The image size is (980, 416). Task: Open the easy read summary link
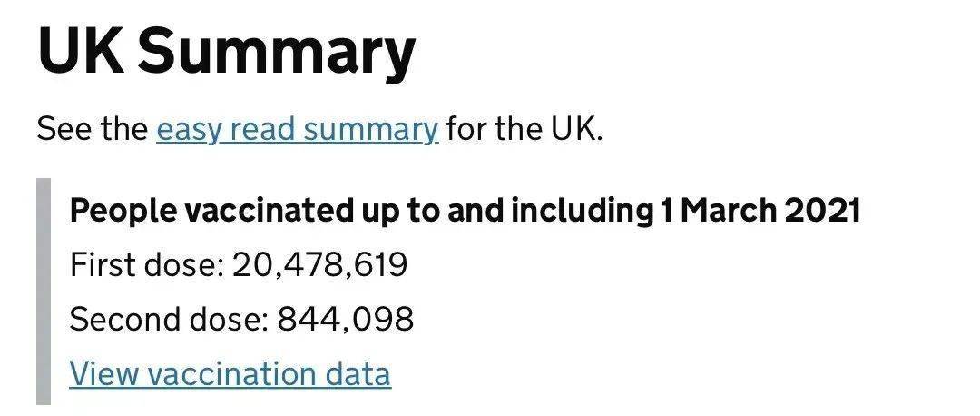click(298, 130)
